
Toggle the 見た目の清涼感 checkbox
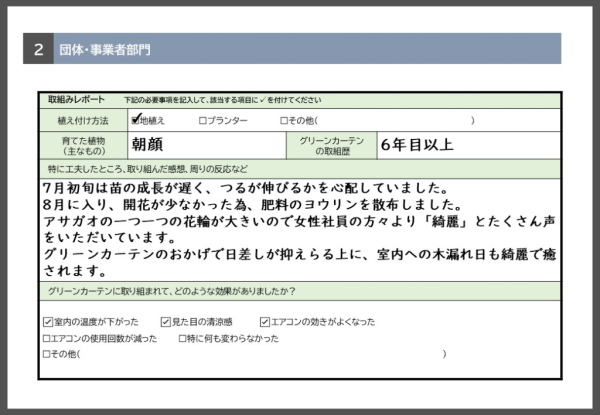(x=163, y=322)
